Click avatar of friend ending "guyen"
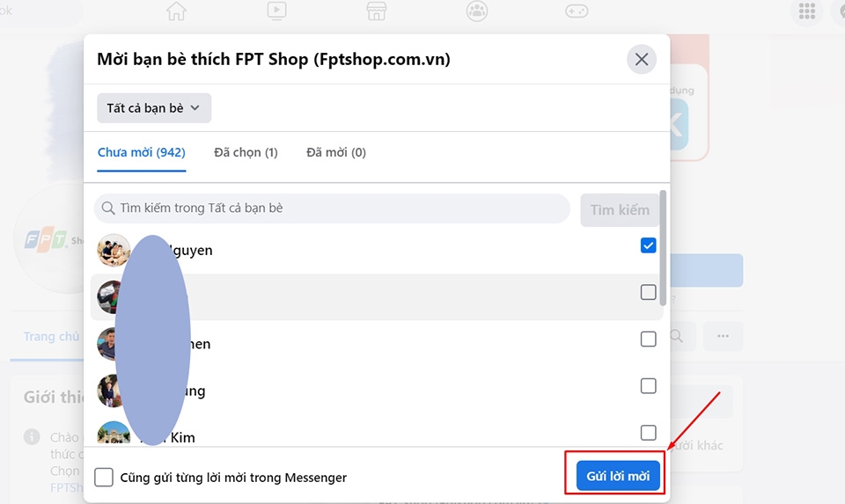This screenshot has height=504, width=845. [114, 251]
